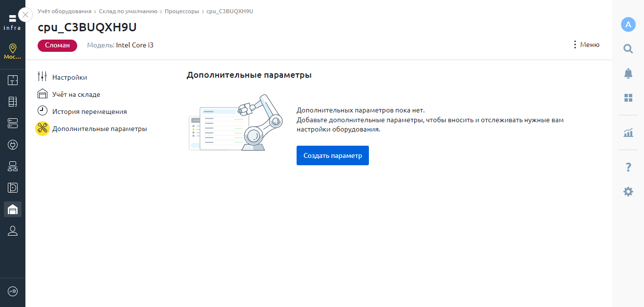This screenshot has width=644, height=307.
Task: Open the warehouse icon in the left sidebar
Action: [13, 209]
